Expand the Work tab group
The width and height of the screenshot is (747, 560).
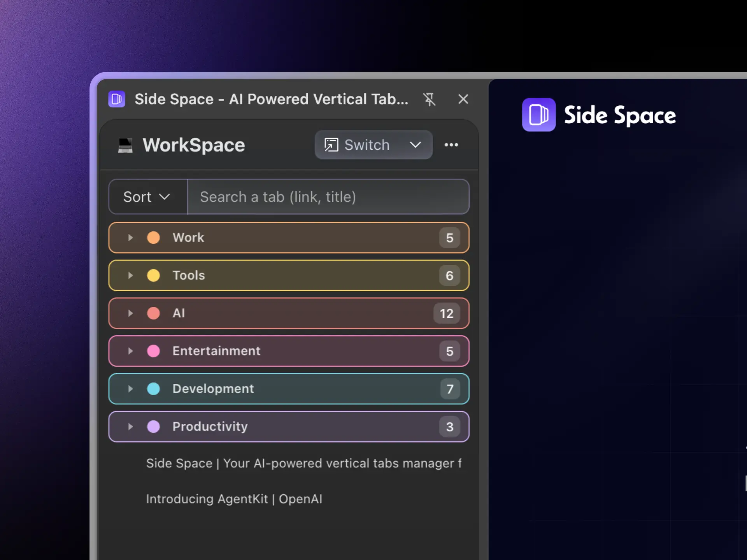click(x=130, y=238)
